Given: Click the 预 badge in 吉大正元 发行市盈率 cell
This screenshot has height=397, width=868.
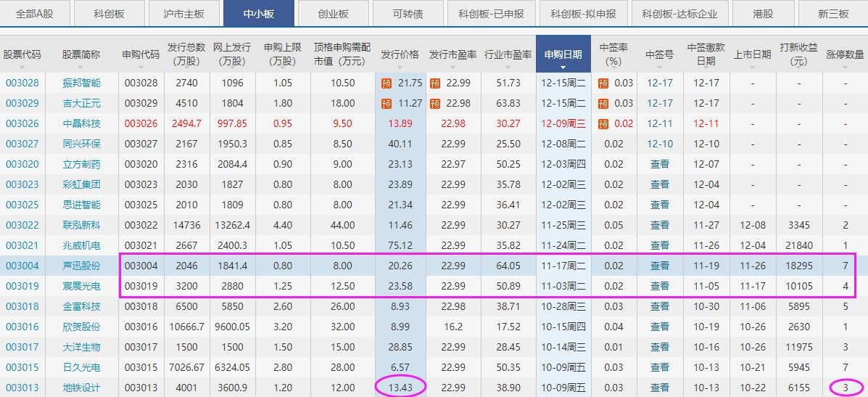Looking at the screenshot, I should [x=434, y=104].
